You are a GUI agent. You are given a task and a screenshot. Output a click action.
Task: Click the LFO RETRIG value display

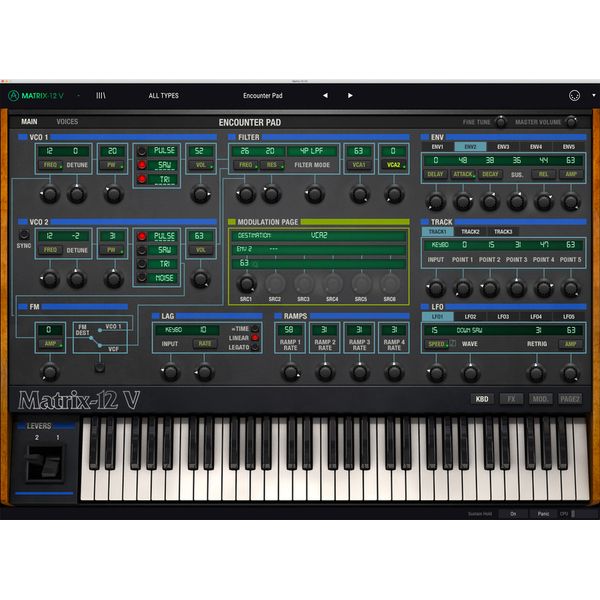click(538, 330)
